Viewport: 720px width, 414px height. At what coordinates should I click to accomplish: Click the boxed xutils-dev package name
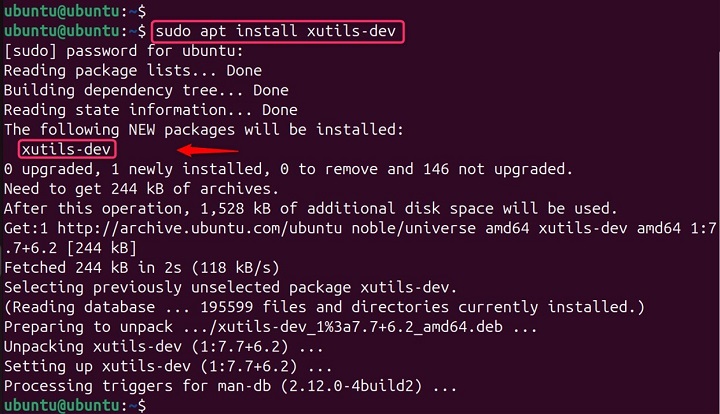pos(66,149)
